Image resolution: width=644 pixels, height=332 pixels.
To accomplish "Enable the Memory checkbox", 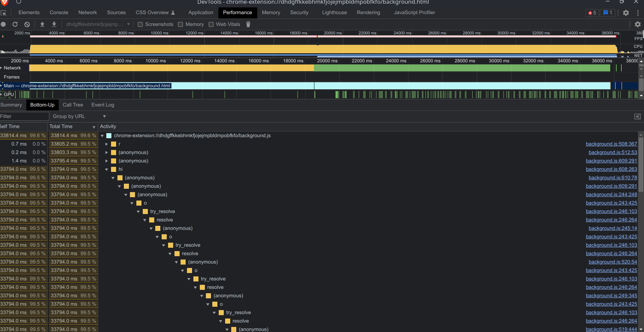I will point(180,24).
